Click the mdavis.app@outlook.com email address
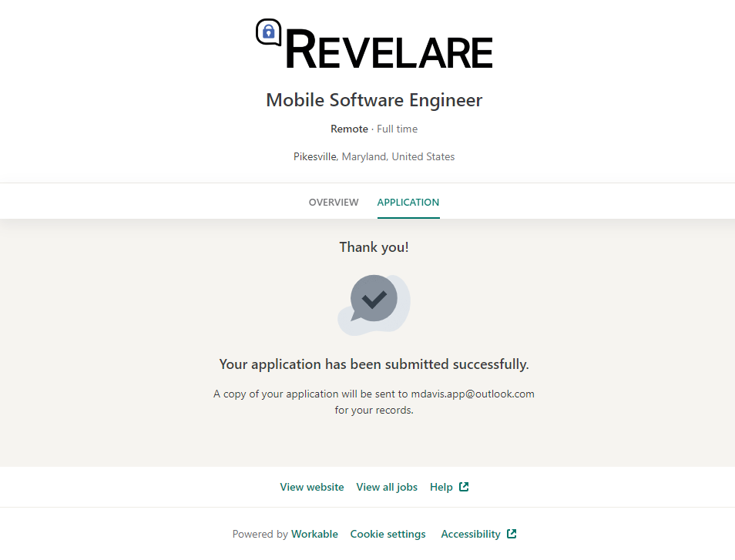This screenshot has width=735, height=560. [472, 394]
